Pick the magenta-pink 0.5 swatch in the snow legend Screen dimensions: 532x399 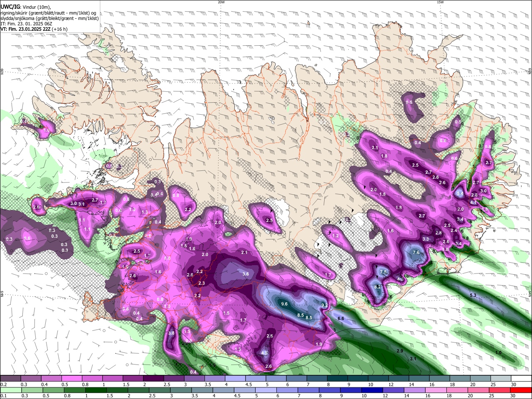point(72,378)
